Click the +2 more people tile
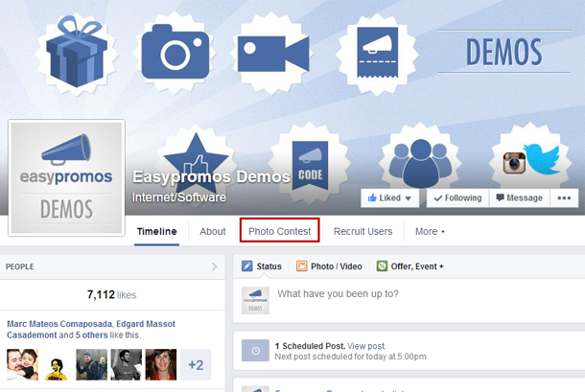This screenshot has width=585, height=392. click(x=196, y=364)
